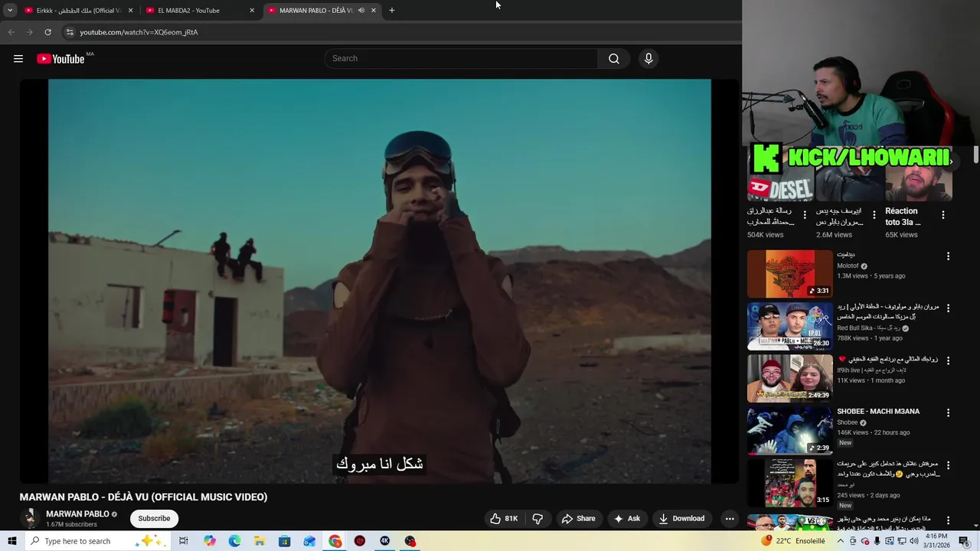Open the notifications center icon
Image resolution: width=980 pixels, height=551 pixels.
964,541
